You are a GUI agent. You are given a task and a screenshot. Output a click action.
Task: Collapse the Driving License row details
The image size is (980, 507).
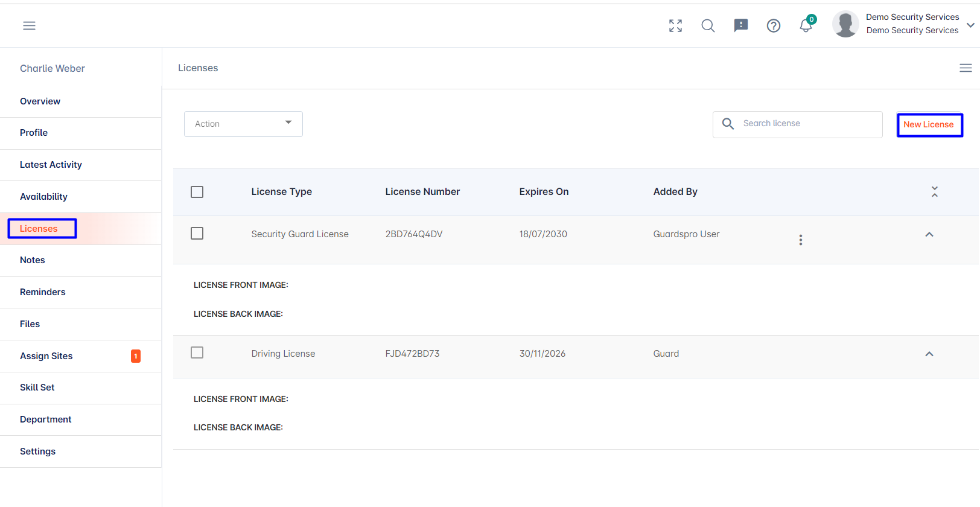pos(929,354)
